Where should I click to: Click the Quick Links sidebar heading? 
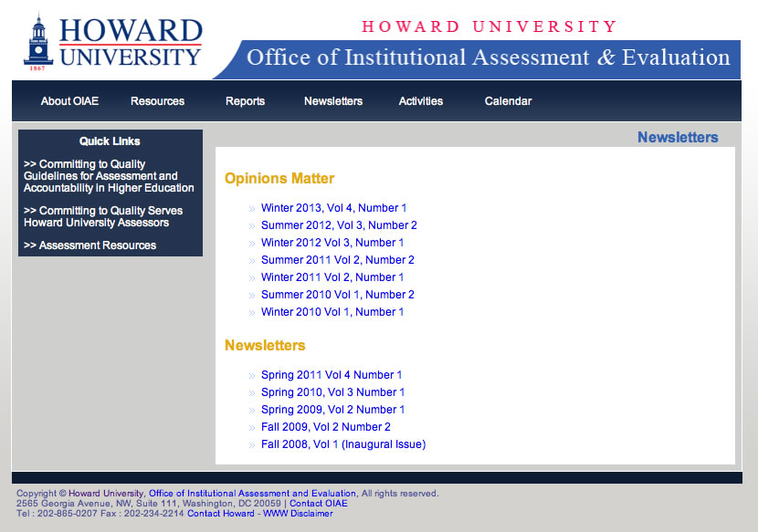pyautogui.click(x=110, y=141)
